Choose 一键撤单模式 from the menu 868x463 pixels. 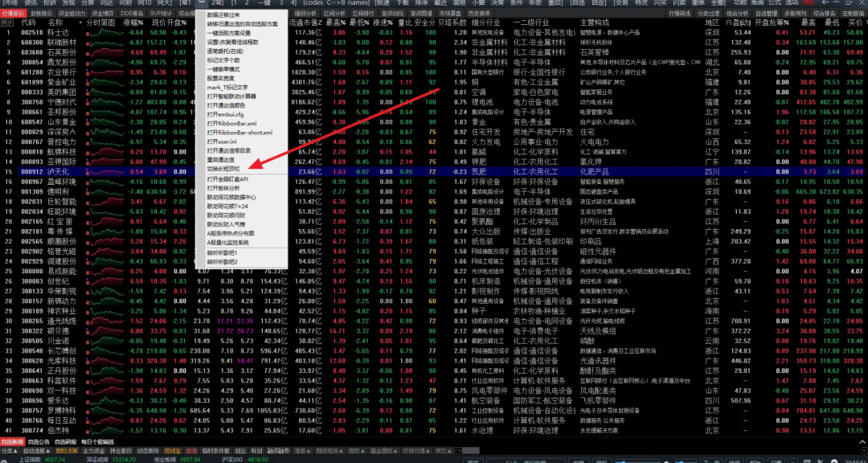tap(223, 68)
